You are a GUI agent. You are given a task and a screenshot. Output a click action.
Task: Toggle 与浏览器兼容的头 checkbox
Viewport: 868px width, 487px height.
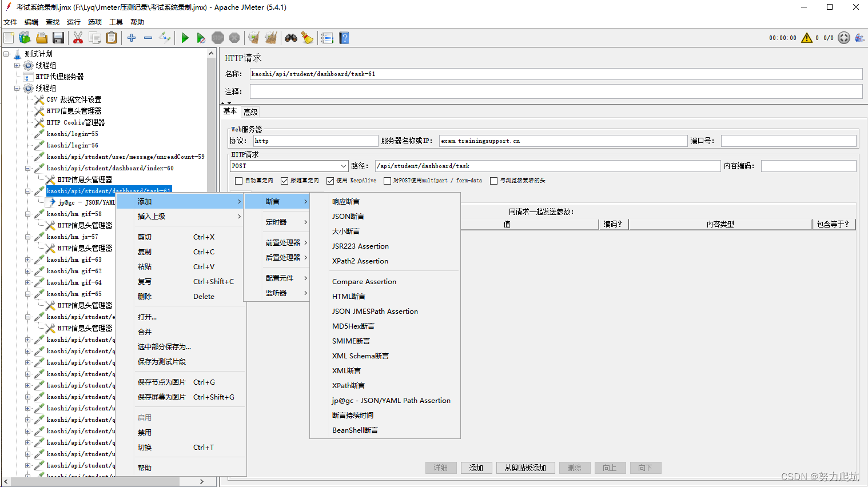493,181
